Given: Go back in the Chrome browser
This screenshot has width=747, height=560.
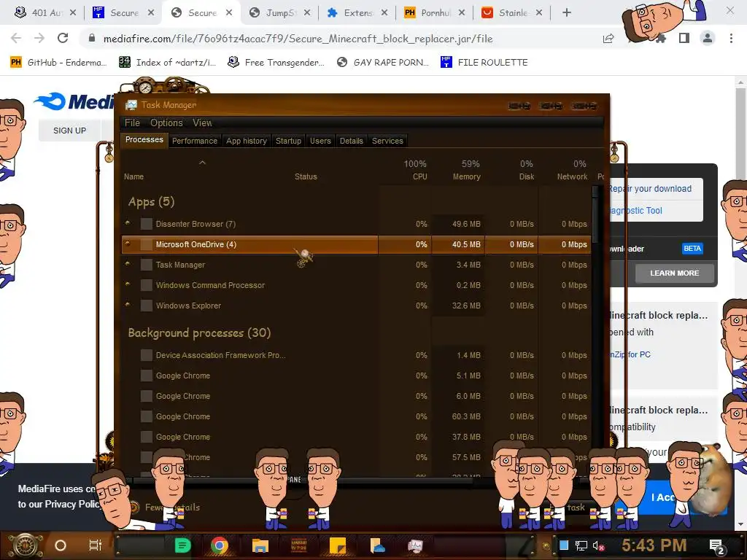Looking at the screenshot, I should 16,38.
